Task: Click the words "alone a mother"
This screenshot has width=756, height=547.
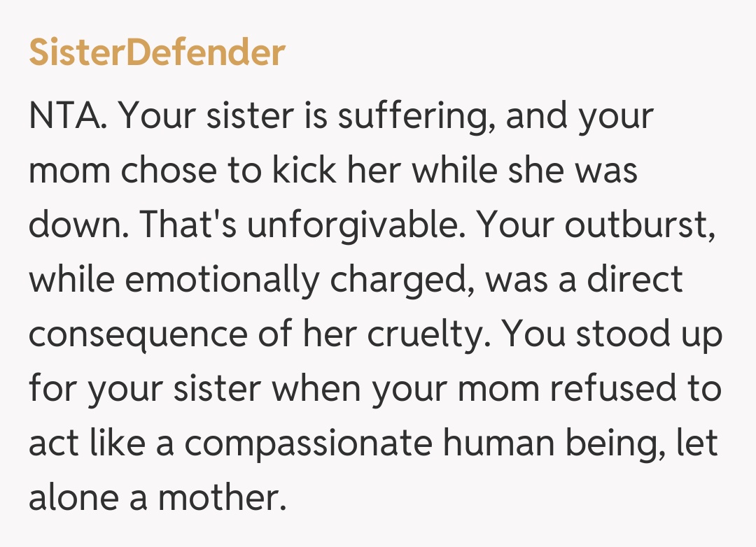Action: pyautogui.click(x=157, y=498)
